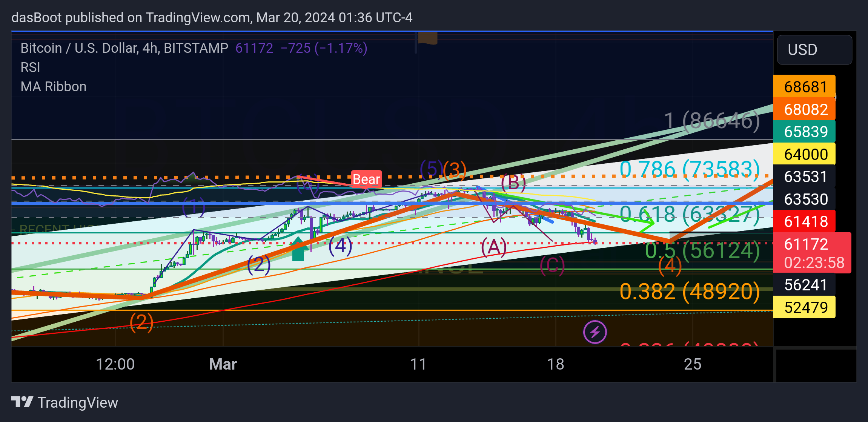Select the 56241 price label

[x=804, y=285]
